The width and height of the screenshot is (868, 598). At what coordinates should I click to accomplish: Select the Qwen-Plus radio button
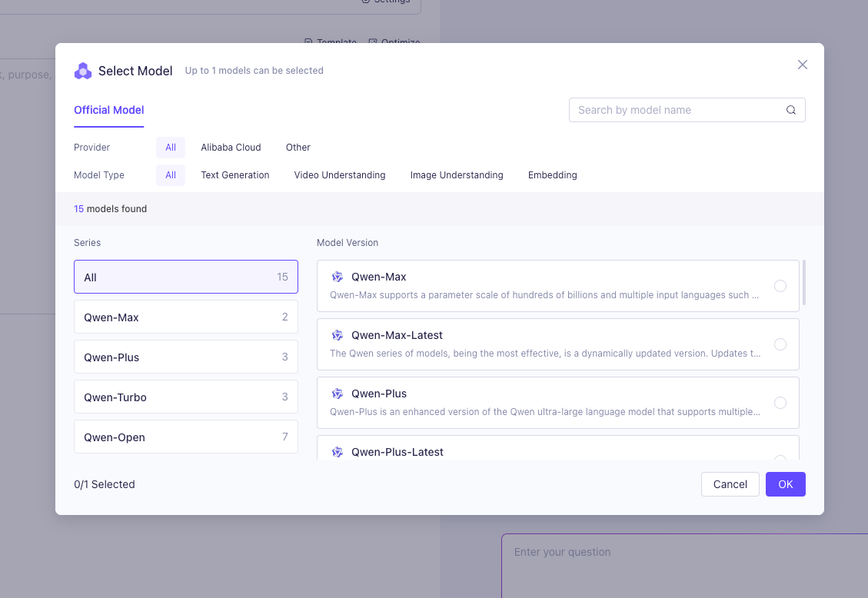pos(780,403)
